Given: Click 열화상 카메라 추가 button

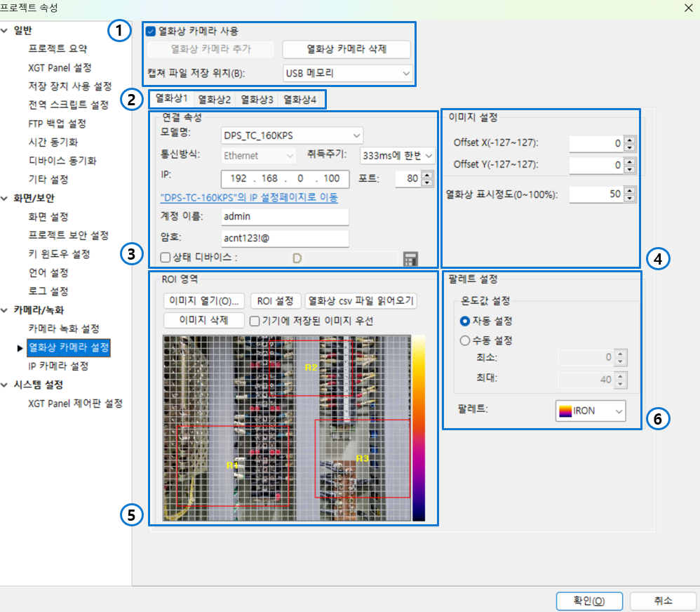Looking at the screenshot, I should (210, 49).
